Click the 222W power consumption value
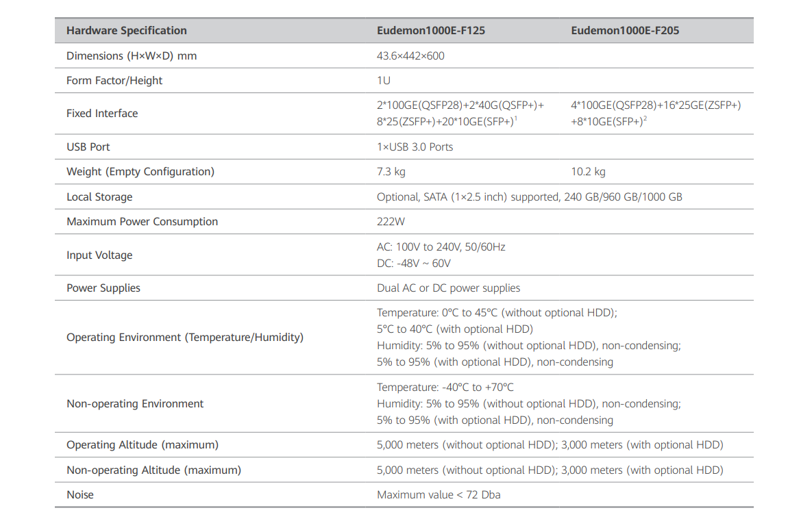The height and width of the screenshot is (519, 812). click(x=391, y=222)
